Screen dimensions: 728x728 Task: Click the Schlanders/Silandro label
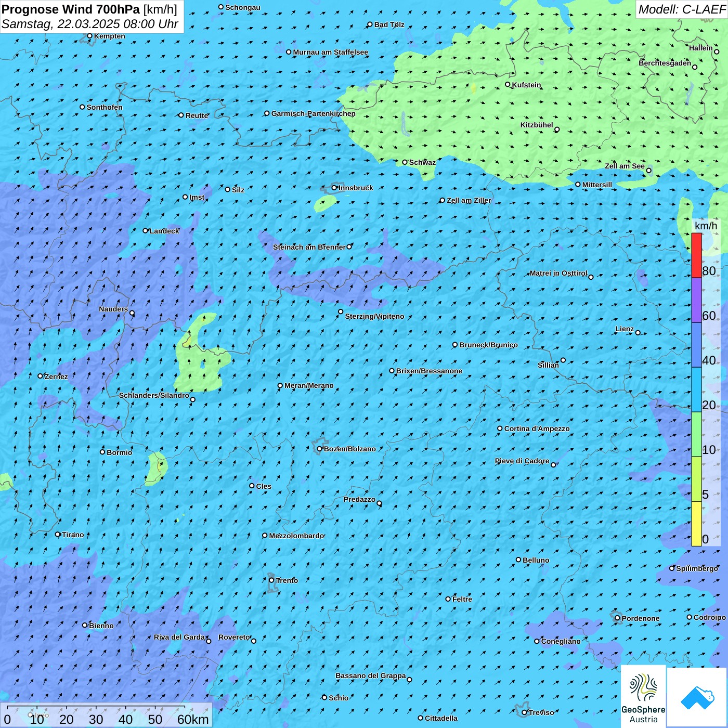click(154, 395)
